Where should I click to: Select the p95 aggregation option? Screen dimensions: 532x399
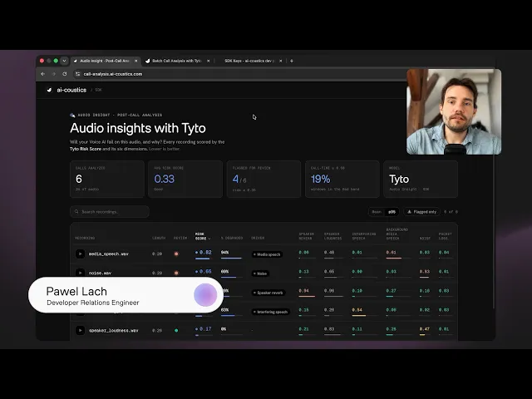pos(392,212)
